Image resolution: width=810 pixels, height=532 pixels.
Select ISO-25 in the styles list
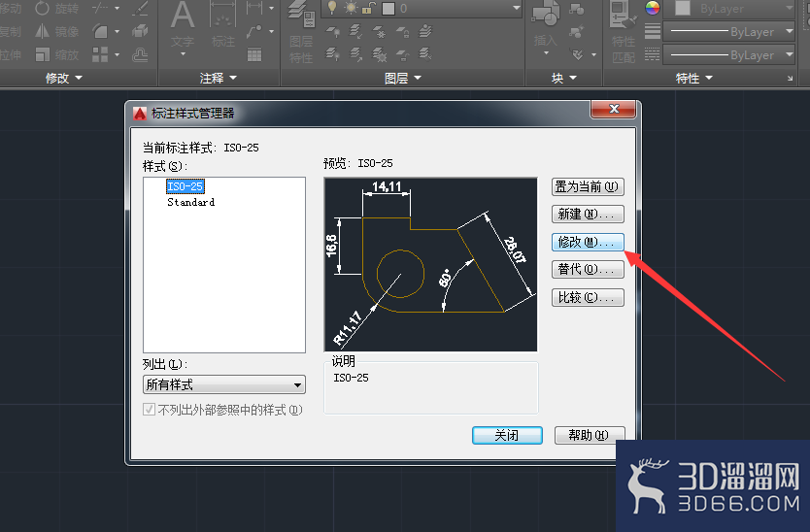point(185,186)
